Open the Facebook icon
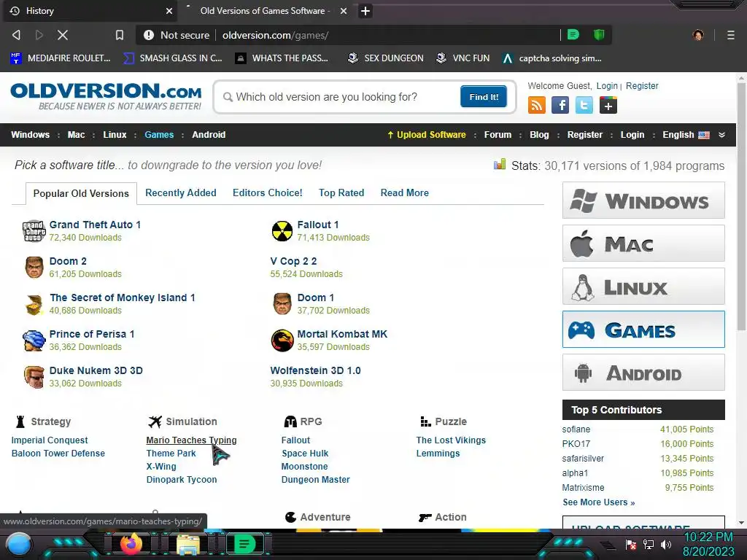This screenshot has height=560, width=747. (x=560, y=105)
